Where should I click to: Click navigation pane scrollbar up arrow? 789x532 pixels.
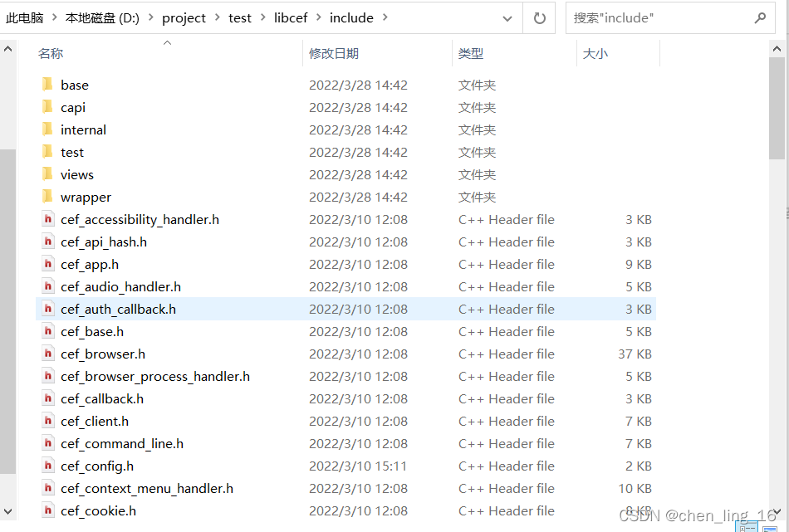tap(7, 49)
